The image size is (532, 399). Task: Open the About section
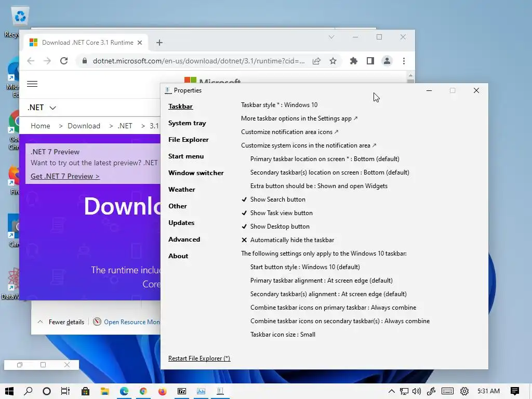pos(178,256)
